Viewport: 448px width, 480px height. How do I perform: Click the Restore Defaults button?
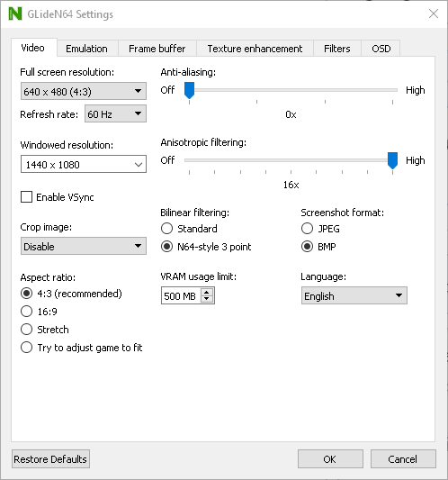click(50, 459)
